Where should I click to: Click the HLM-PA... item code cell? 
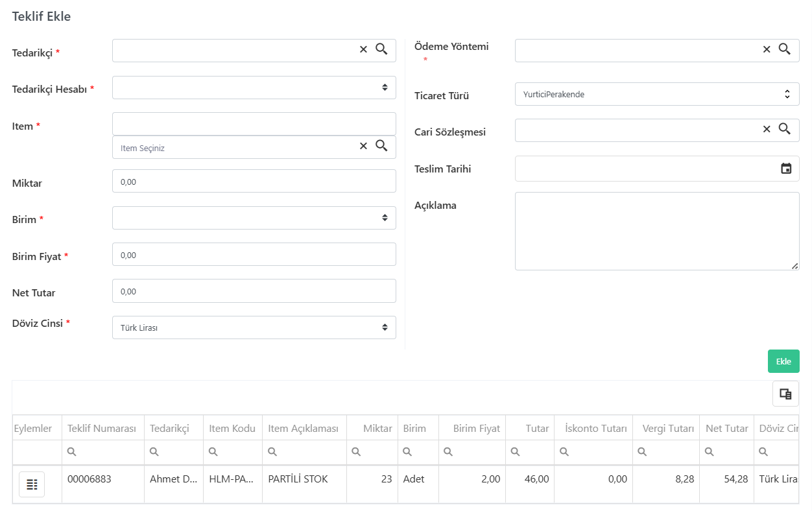pyautogui.click(x=233, y=484)
